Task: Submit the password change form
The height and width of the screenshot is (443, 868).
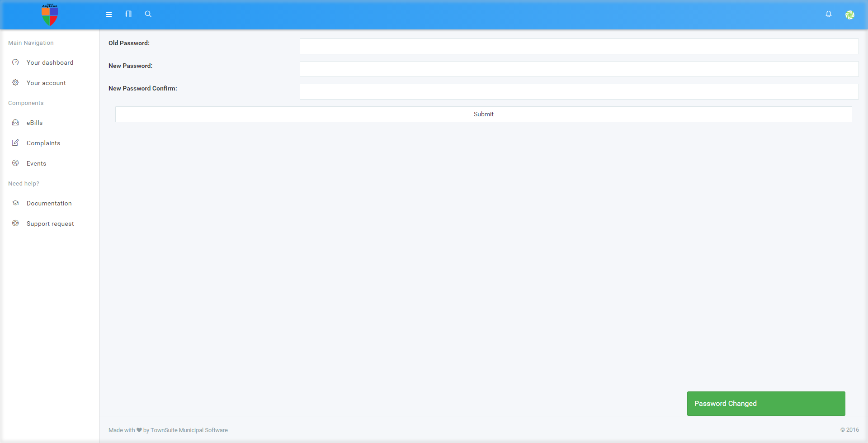Action: click(x=484, y=114)
